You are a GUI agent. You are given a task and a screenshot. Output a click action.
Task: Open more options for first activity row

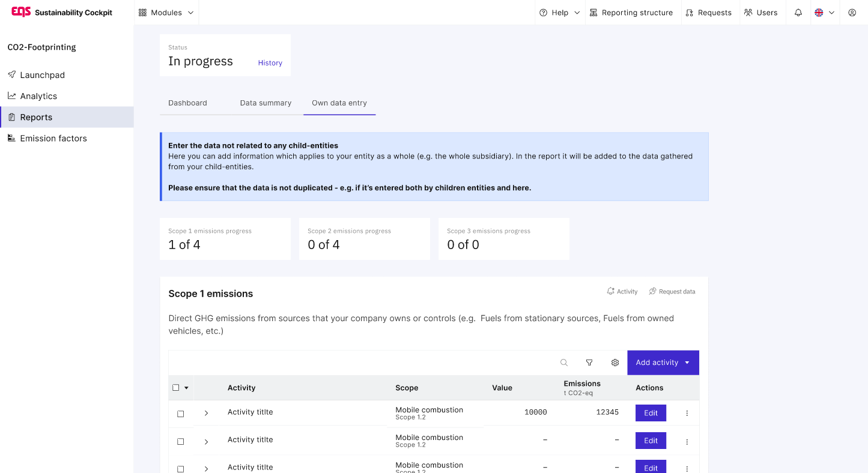[687, 413]
